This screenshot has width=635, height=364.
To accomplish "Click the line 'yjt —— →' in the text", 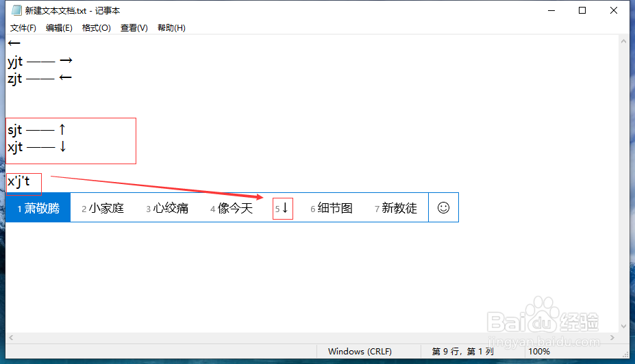I will pos(40,62).
